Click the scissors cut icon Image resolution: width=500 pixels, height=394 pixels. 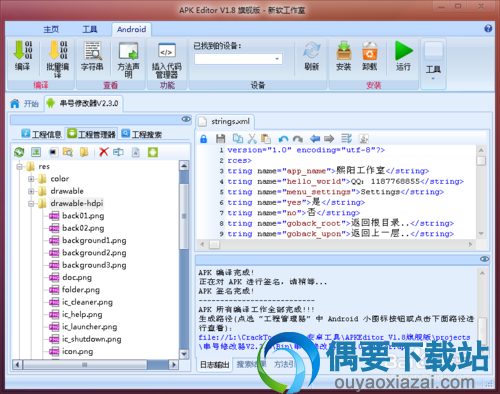[252, 138]
